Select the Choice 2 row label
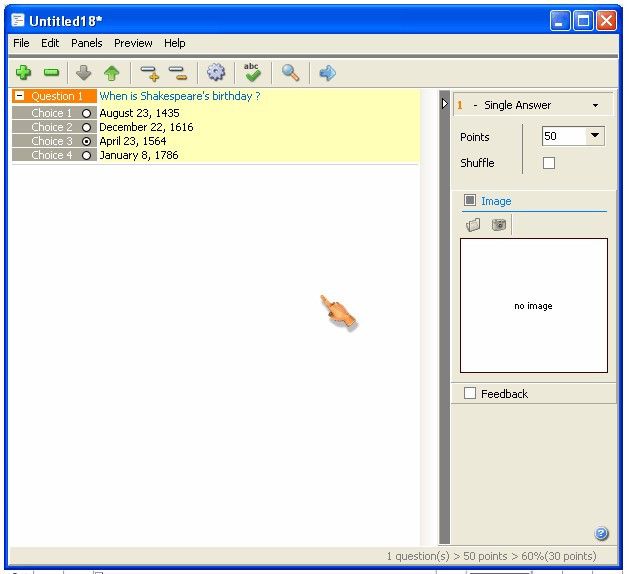 click(52, 127)
